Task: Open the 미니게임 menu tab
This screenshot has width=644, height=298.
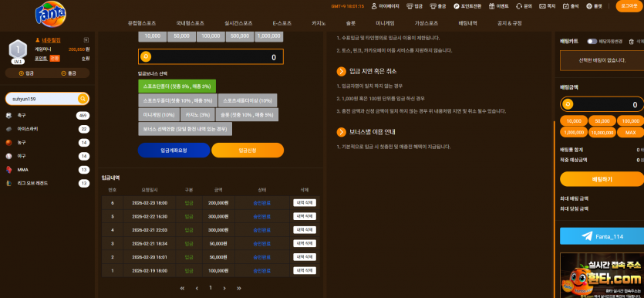Action: click(386, 23)
